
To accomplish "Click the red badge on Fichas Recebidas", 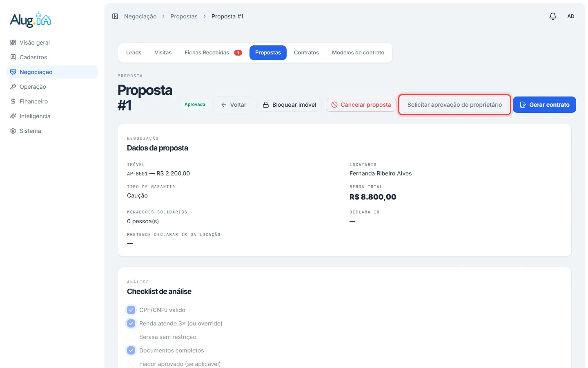I will click(x=238, y=53).
